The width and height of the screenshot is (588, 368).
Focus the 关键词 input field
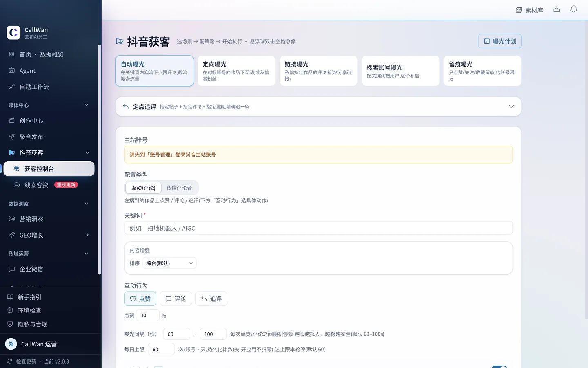pyautogui.click(x=318, y=228)
